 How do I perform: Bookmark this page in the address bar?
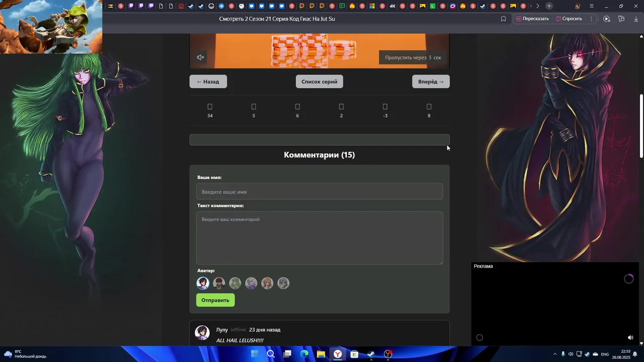click(x=503, y=19)
